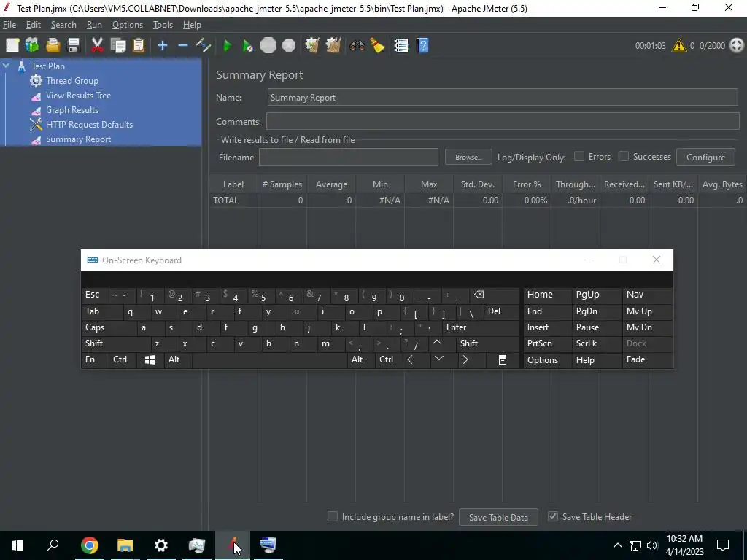The image size is (747, 560).
Task: Click into the Filename field
Action: [348, 157]
